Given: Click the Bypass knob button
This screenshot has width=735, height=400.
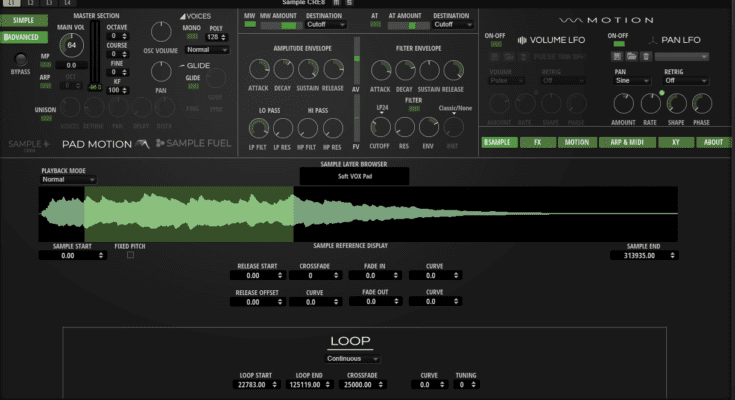Looking at the screenshot, I should point(19,58).
